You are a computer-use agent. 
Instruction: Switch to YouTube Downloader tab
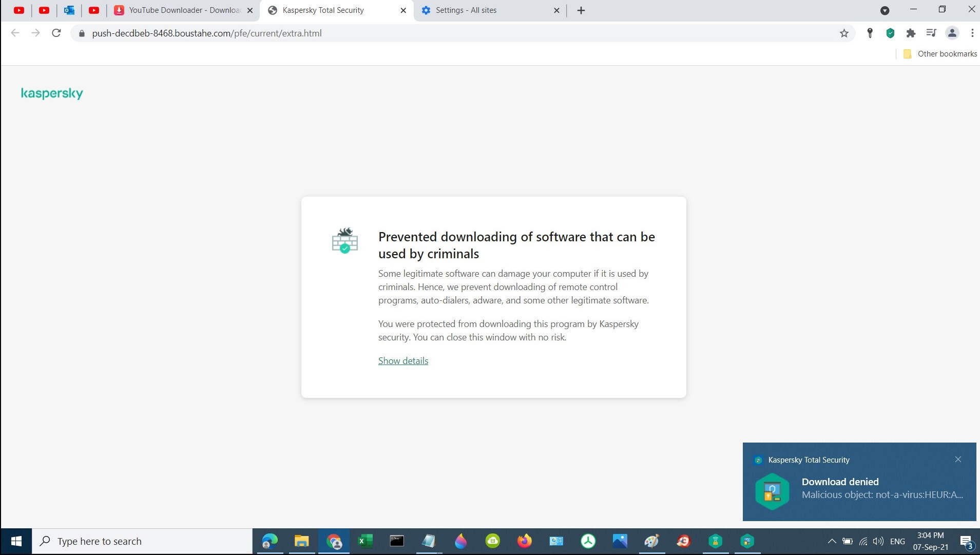[183, 10]
